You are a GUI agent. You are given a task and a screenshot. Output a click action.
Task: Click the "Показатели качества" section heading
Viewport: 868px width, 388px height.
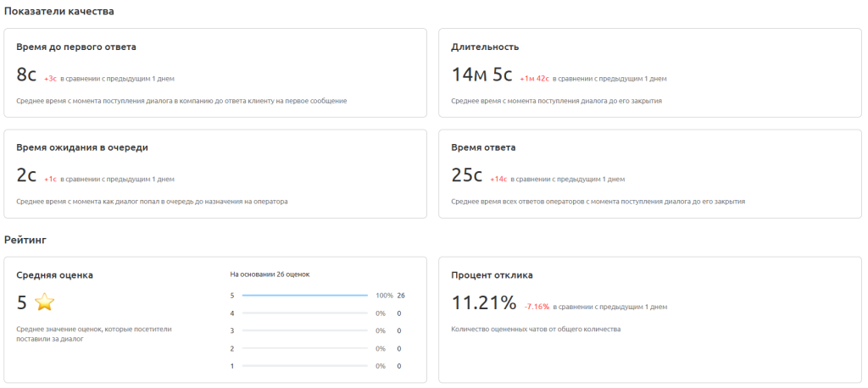coord(59,12)
